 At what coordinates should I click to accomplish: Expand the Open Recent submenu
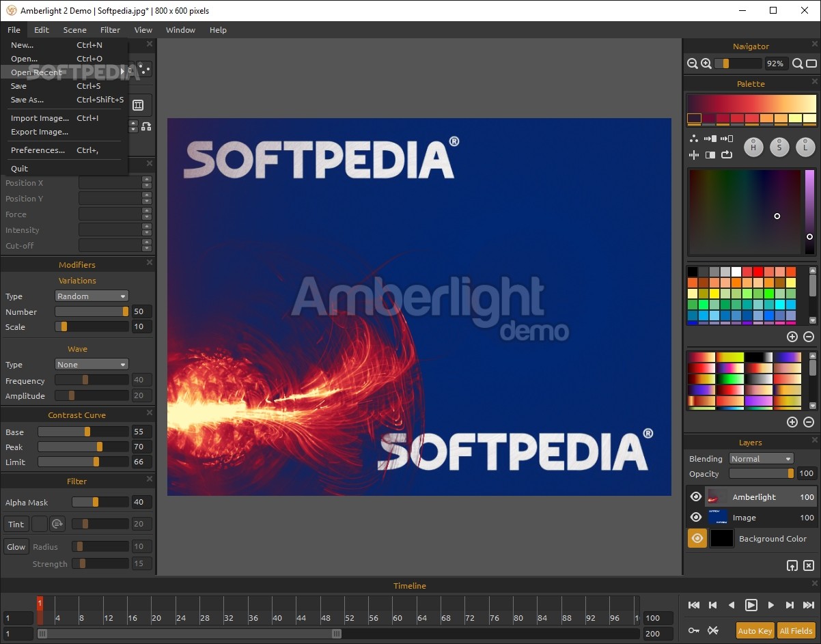click(x=65, y=72)
